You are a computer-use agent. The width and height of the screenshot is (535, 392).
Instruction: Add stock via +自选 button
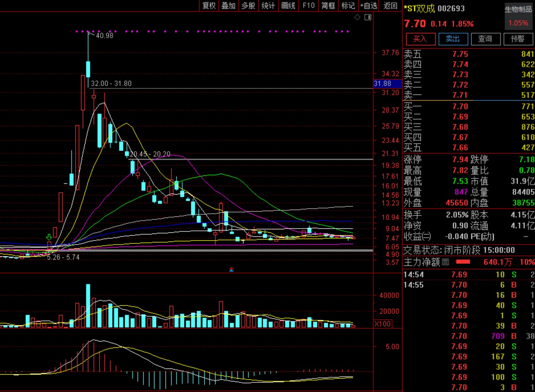(368, 6)
